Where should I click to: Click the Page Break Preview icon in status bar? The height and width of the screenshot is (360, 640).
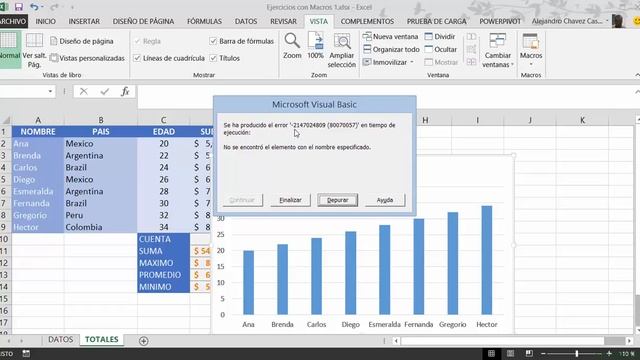pos(529,354)
